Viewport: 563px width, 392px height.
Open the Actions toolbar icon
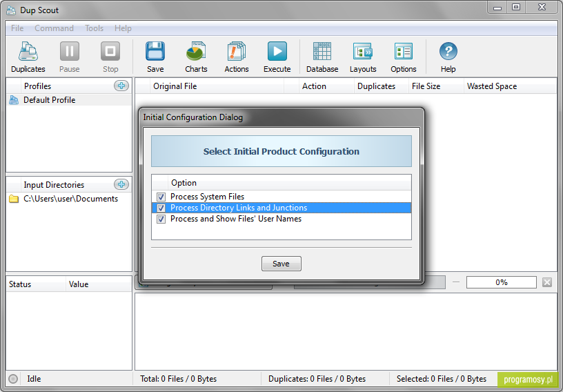[237, 51]
